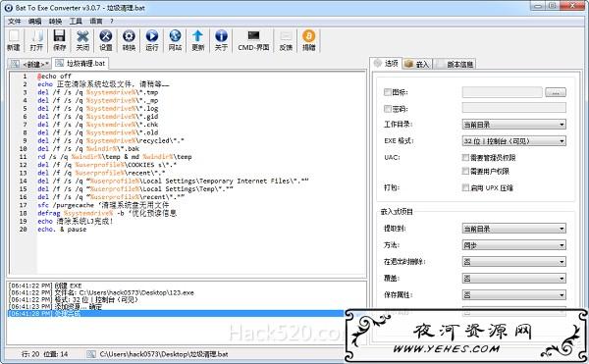Screen dimensions: 589x364
Task: Click the password input field
Action: pyautogui.click(x=513, y=108)
